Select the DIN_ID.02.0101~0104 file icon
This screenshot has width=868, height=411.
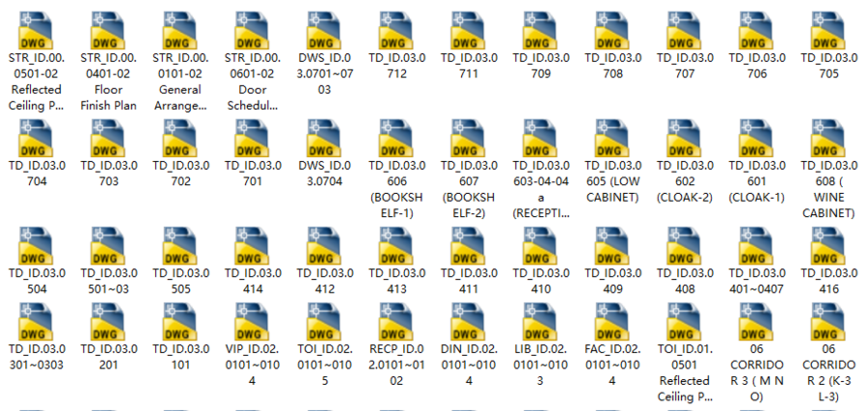point(469,322)
